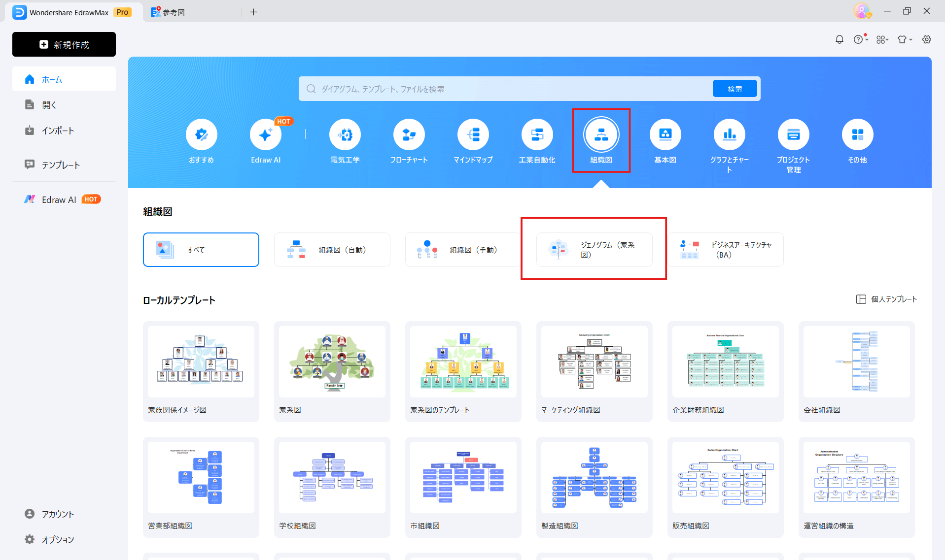Select the 電気工学 category icon

click(x=345, y=134)
